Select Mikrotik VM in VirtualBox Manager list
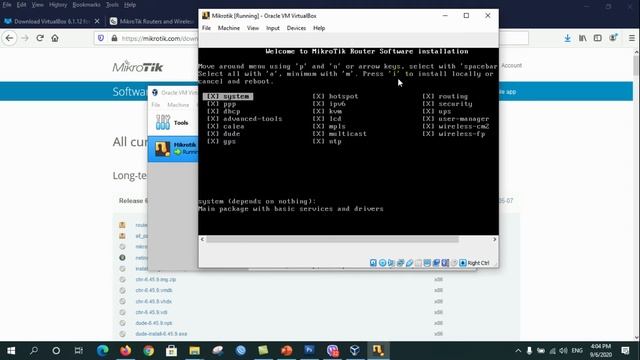The width and height of the screenshot is (640, 360). coord(173,149)
